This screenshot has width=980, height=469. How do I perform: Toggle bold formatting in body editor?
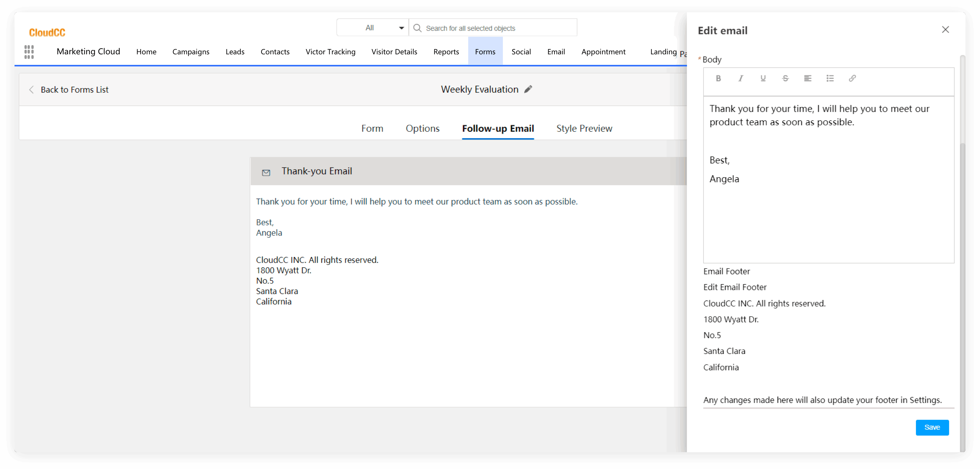(x=718, y=78)
